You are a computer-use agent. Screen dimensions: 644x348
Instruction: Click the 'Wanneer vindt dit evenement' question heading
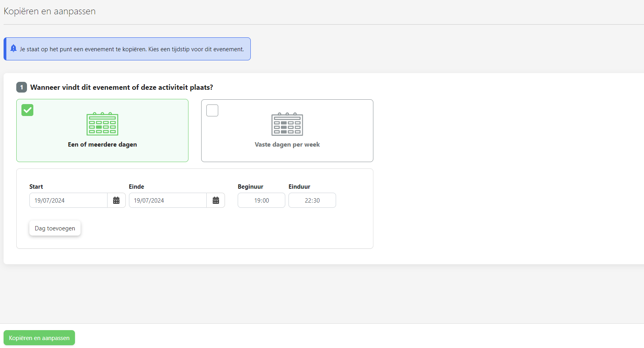click(121, 87)
